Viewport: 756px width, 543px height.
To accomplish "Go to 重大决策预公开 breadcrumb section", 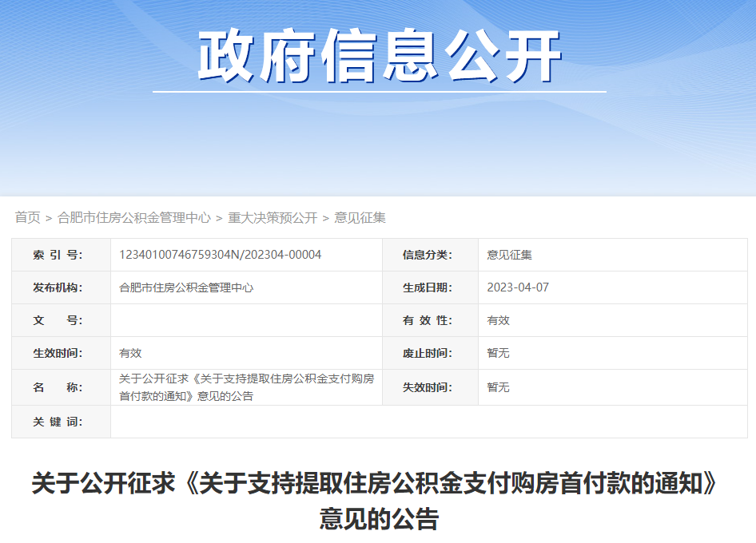I will click(x=273, y=217).
